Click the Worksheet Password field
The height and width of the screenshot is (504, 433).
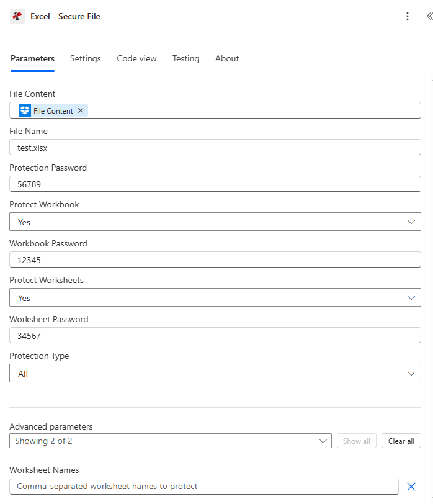[x=215, y=336]
